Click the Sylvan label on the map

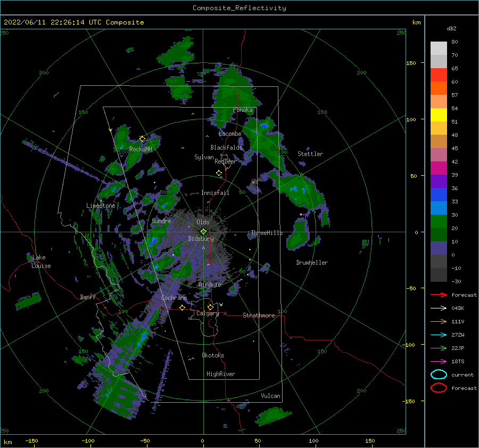[204, 157]
